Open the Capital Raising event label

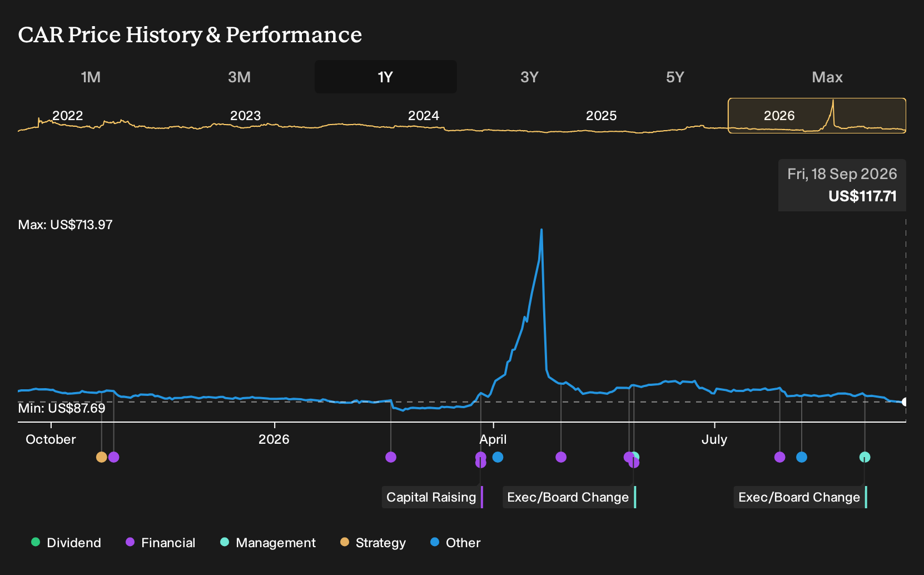point(432,497)
